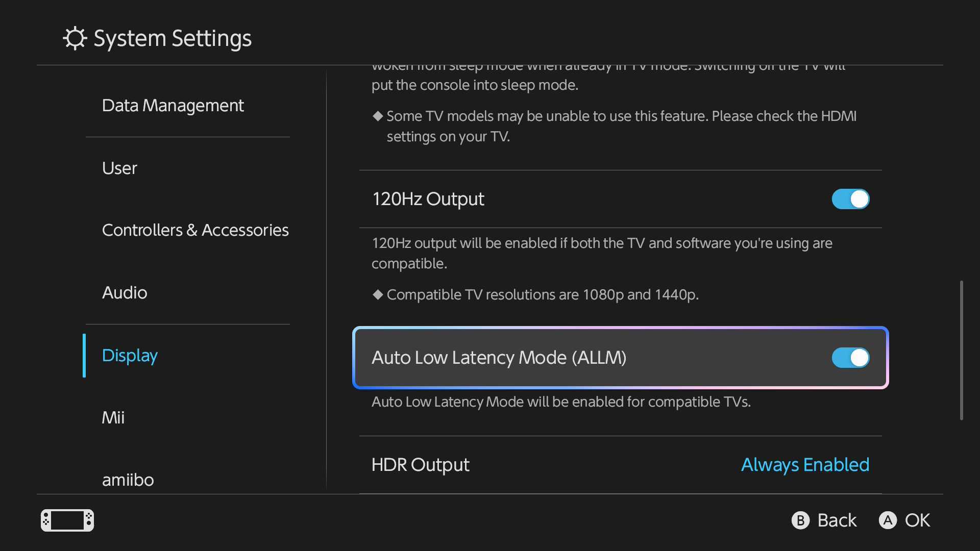Open the HDR Output Always Enabled option
The height and width of the screenshot is (551, 980).
pos(805,465)
